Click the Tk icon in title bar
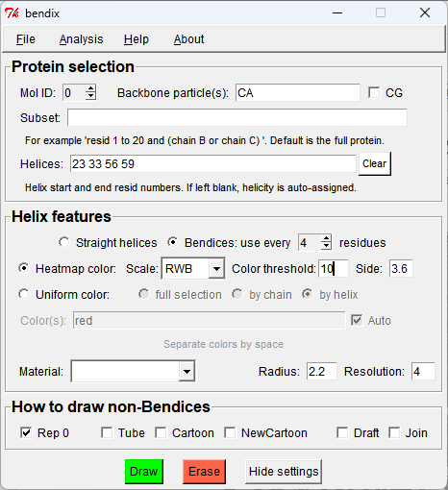The image size is (448, 490). (12, 13)
